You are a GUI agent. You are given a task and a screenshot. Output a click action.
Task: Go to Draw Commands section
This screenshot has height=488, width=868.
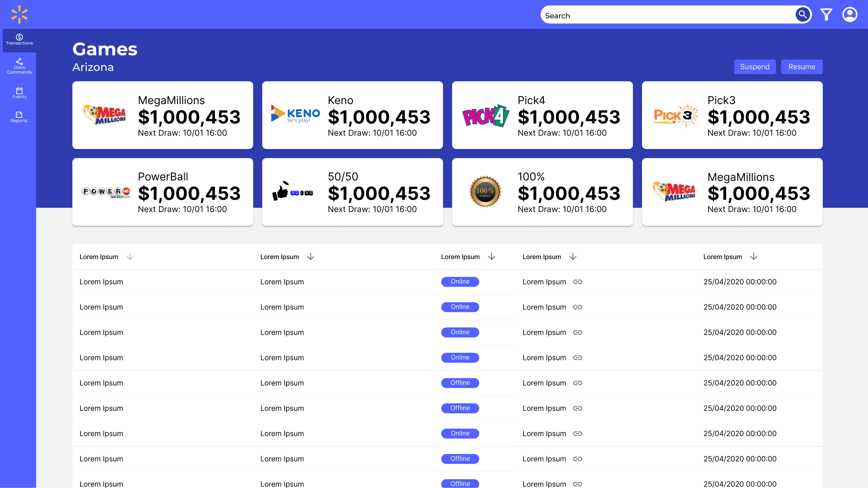point(19,66)
